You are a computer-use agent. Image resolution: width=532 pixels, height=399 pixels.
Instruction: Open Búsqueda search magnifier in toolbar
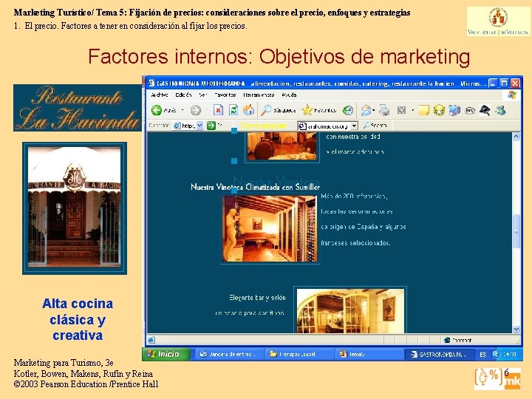278,110
